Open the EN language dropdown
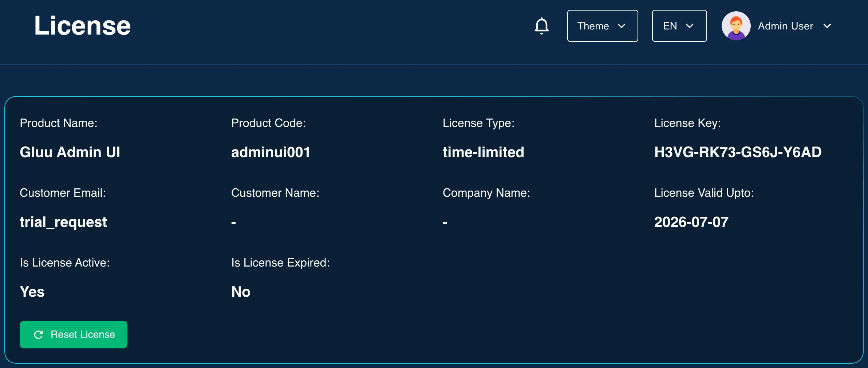This screenshot has width=868, height=368. [x=679, y=26]
